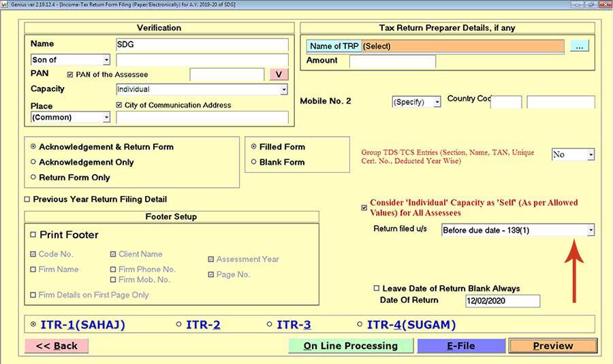Screen dimensions: 613x364
Task: Enable the Print Footer checkbox
Action: 33,235
